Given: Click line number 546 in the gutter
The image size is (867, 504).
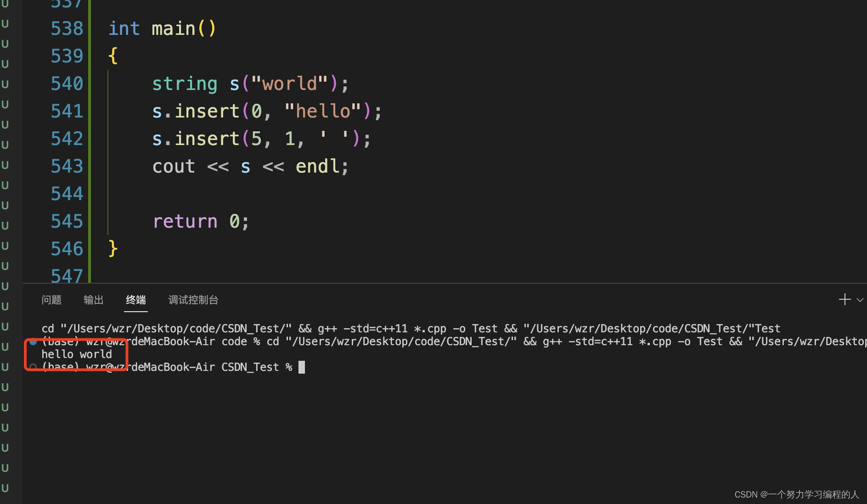Looking at the screenshot, I should pos(67,249).
